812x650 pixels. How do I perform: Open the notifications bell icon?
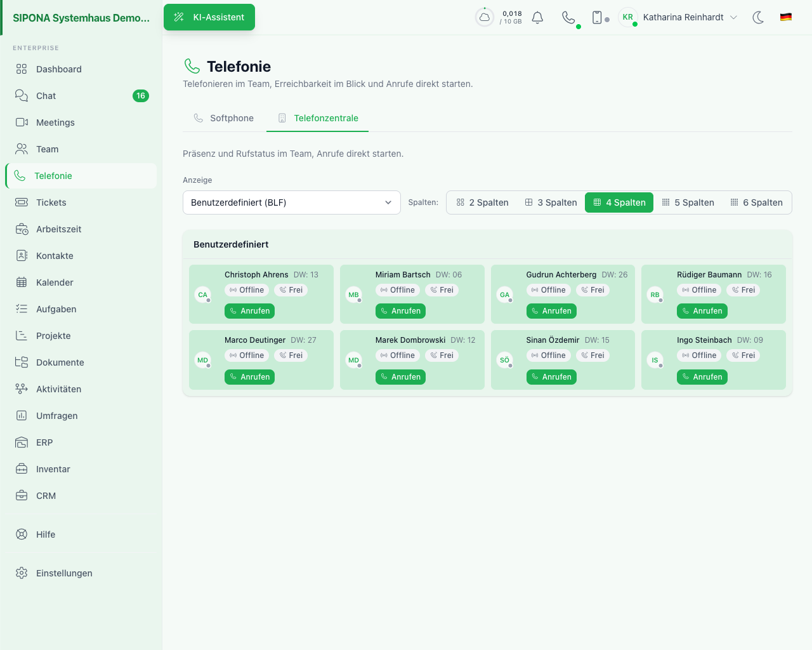(537, 18)
